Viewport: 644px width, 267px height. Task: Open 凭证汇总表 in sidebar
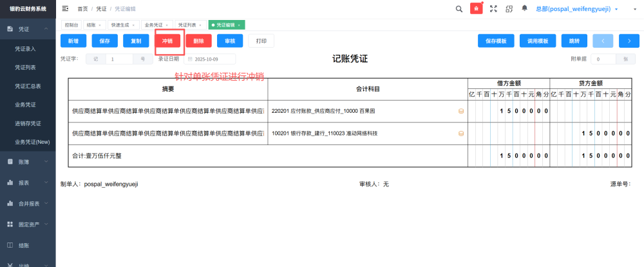tap(28, 86)
